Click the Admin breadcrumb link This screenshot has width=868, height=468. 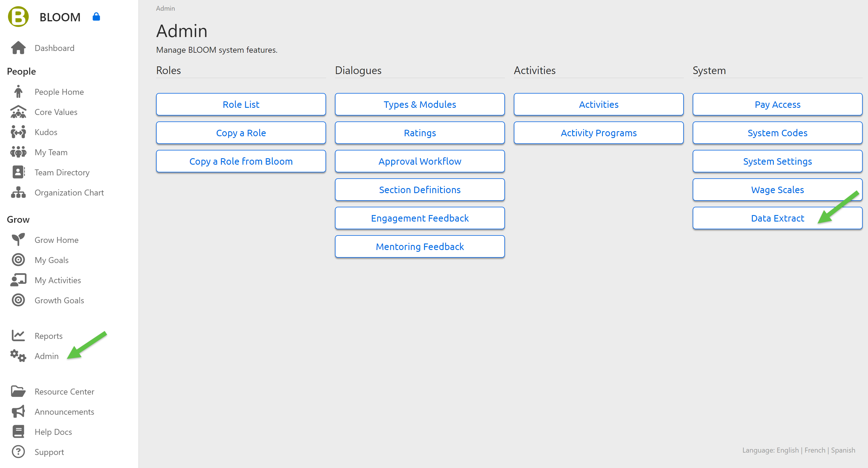[166, 8]
